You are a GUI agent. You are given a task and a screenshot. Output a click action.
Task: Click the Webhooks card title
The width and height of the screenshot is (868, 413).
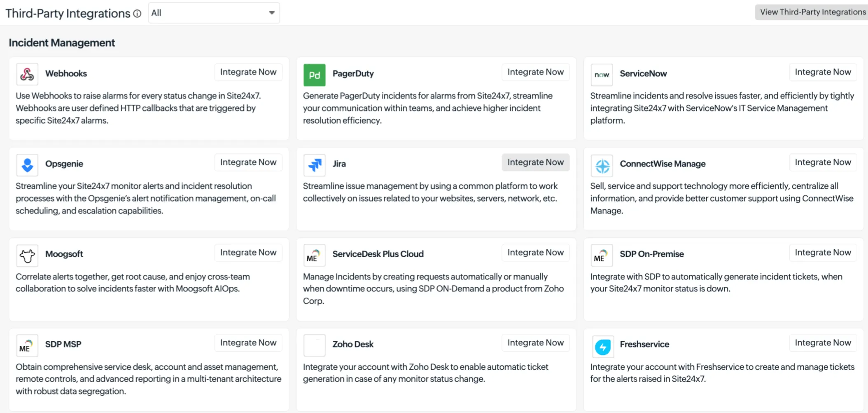pyautogui.click(x=66, y=73)
